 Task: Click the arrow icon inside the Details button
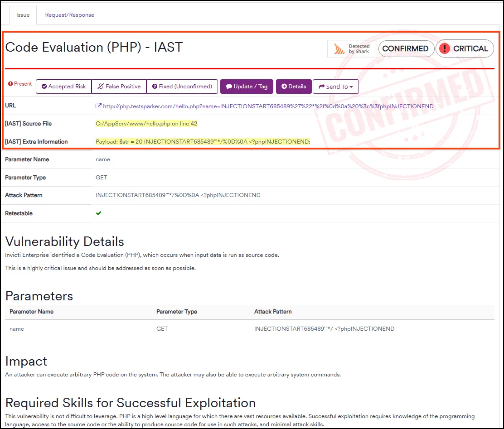click(x=283, y=86)
